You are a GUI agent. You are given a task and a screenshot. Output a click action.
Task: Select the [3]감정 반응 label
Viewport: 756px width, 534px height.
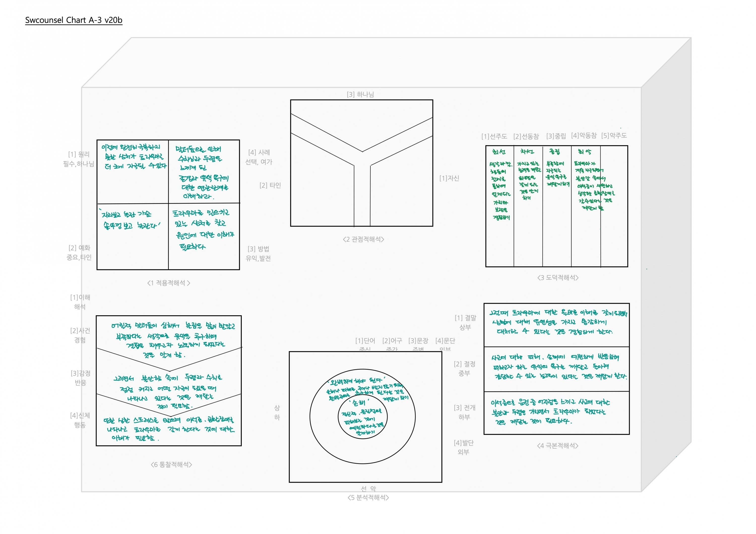click(x=80, y=378)
